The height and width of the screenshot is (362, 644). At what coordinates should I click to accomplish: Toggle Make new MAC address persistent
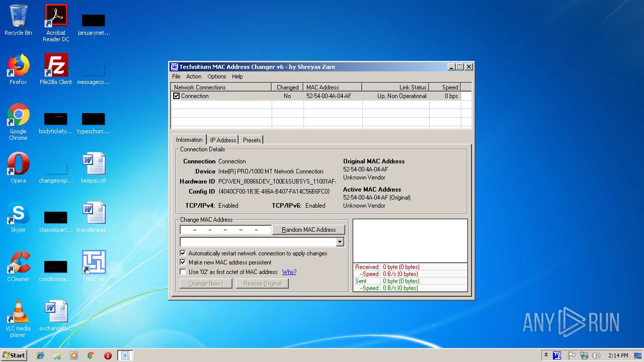coord(183,262)
